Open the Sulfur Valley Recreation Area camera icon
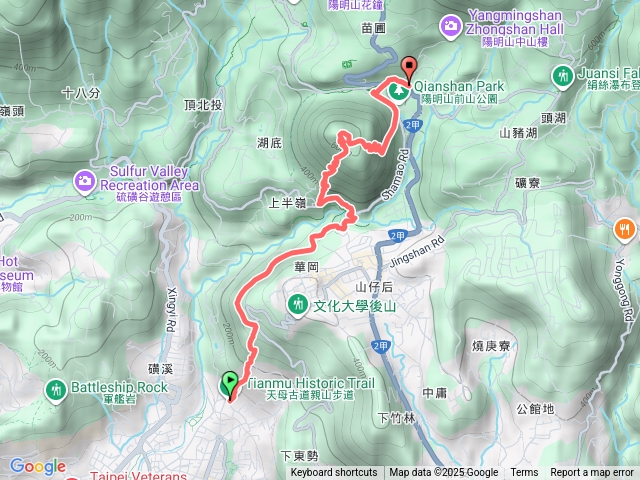The height and width of the screenshot is (480, 640). (x=85, y=182)
